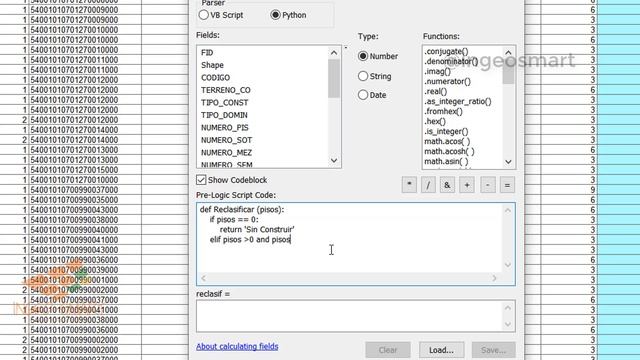Select .fromhex() in the Functions list
The width and height of the screenshot is (640, 360).
[x=443, y=111]
